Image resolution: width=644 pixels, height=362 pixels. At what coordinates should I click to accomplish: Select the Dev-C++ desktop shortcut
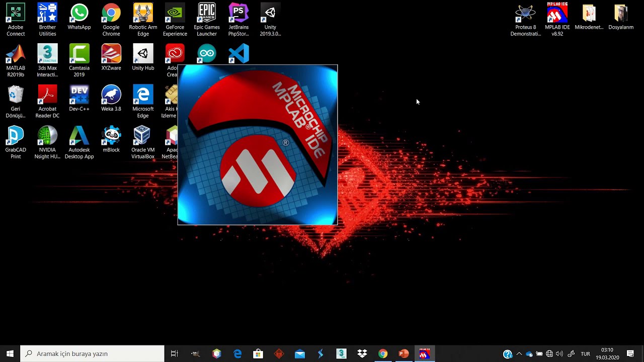coord(79,99)
